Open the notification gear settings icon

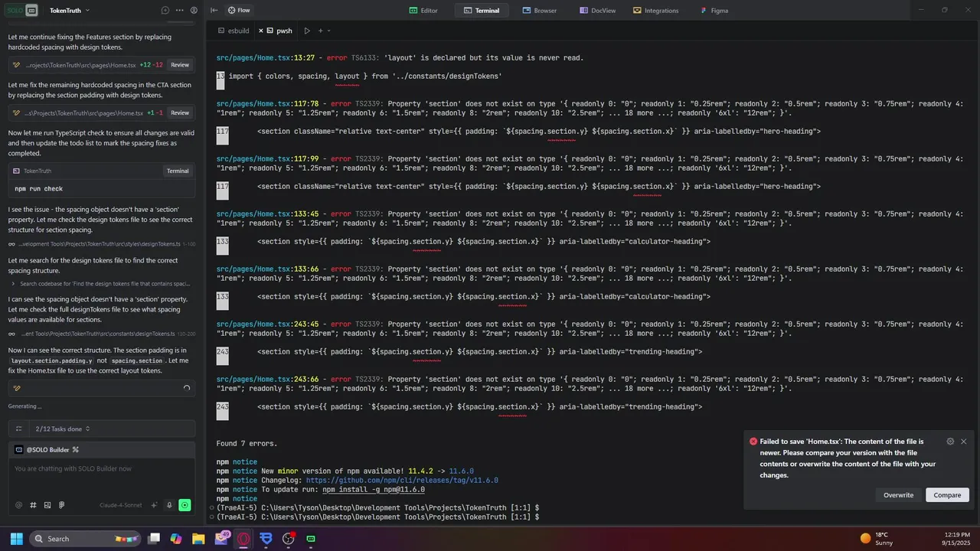(950, 442)
